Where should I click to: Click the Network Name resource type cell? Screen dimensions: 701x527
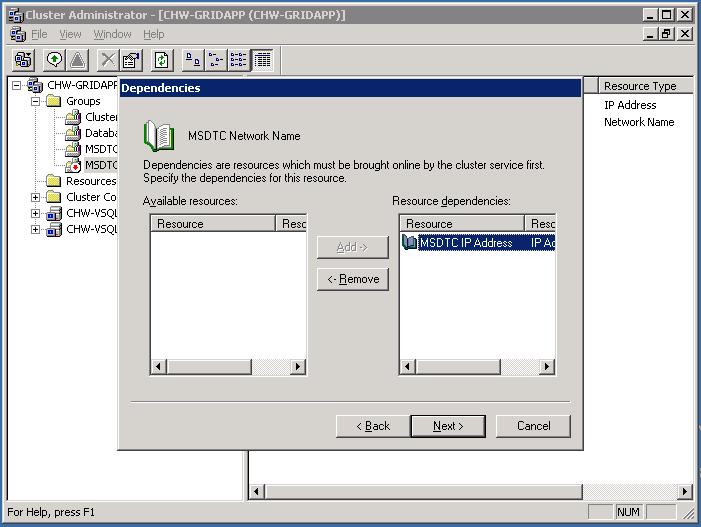[639, 122]
